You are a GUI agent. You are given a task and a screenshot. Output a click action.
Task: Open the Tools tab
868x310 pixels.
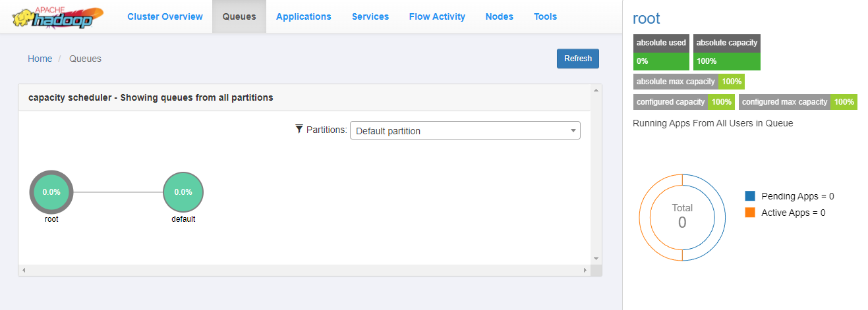click(545, 16)
